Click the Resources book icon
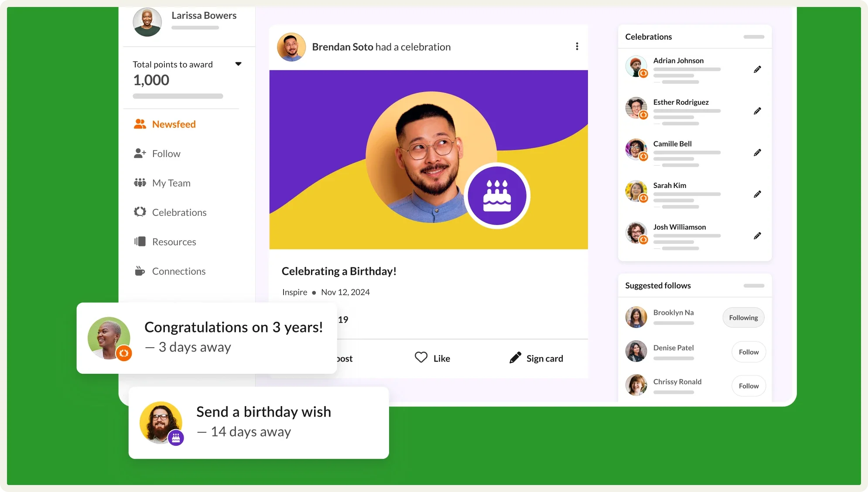 pyautogui.click(x=140, y=242)
